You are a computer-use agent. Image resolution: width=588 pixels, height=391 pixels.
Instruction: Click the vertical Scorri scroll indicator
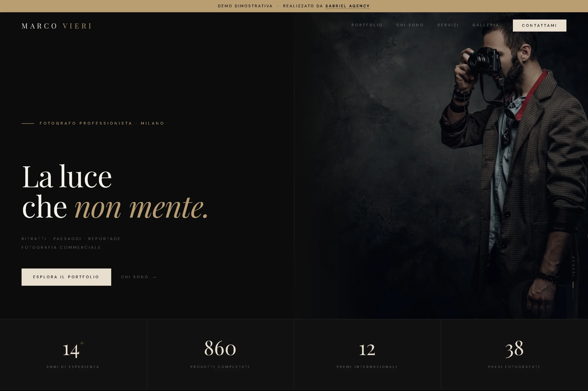[x=573, y=266]
